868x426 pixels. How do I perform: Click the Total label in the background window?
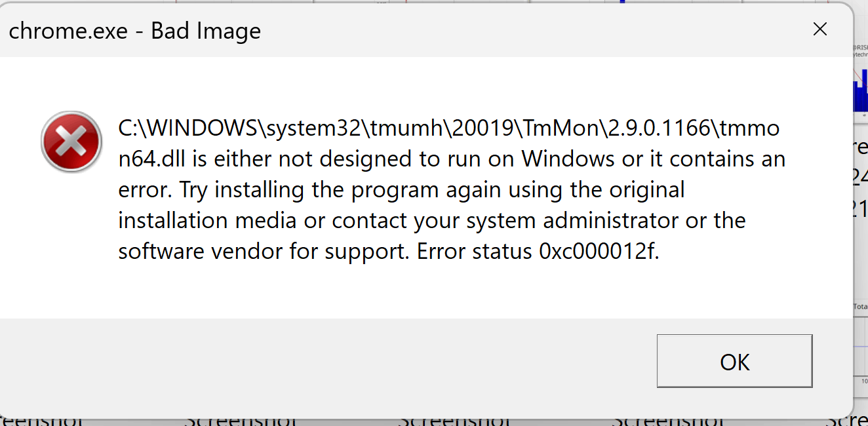[x=862, y=305]
